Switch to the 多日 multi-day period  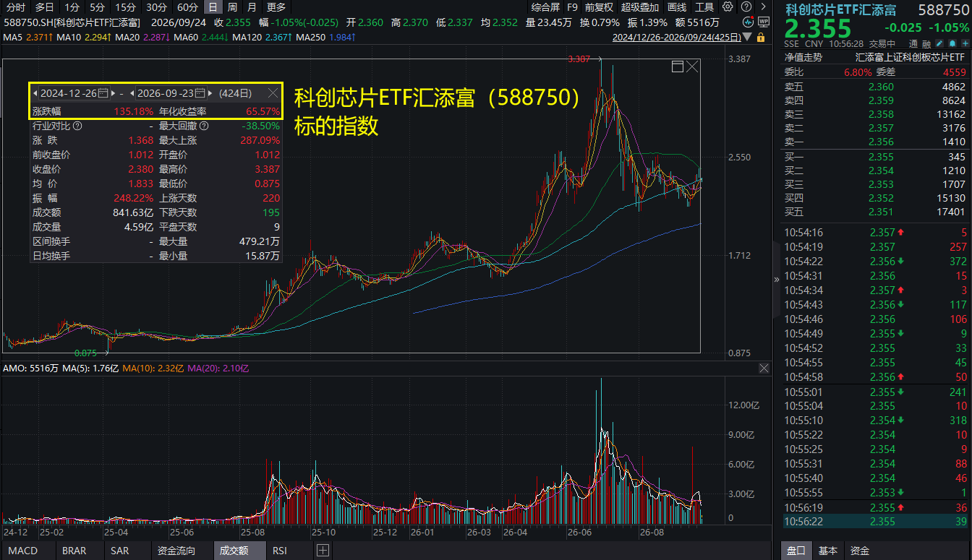point(44,7)
